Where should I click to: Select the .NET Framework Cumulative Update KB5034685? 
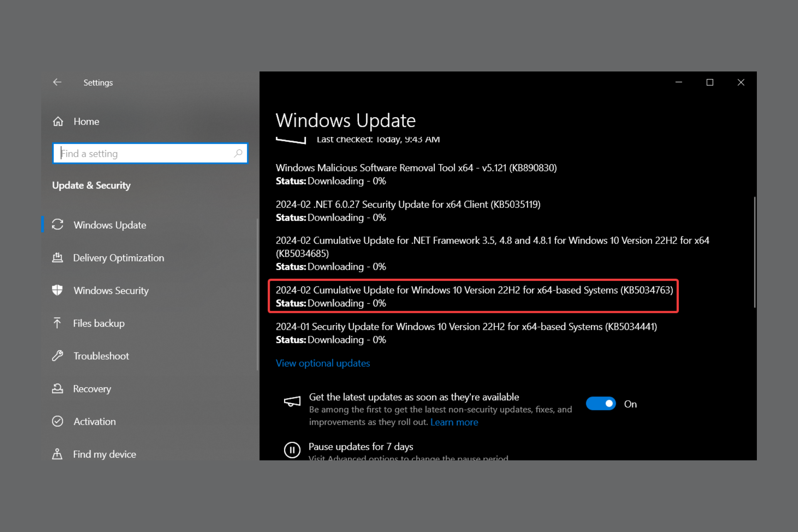pyautogui.click(x=493, y=254)
